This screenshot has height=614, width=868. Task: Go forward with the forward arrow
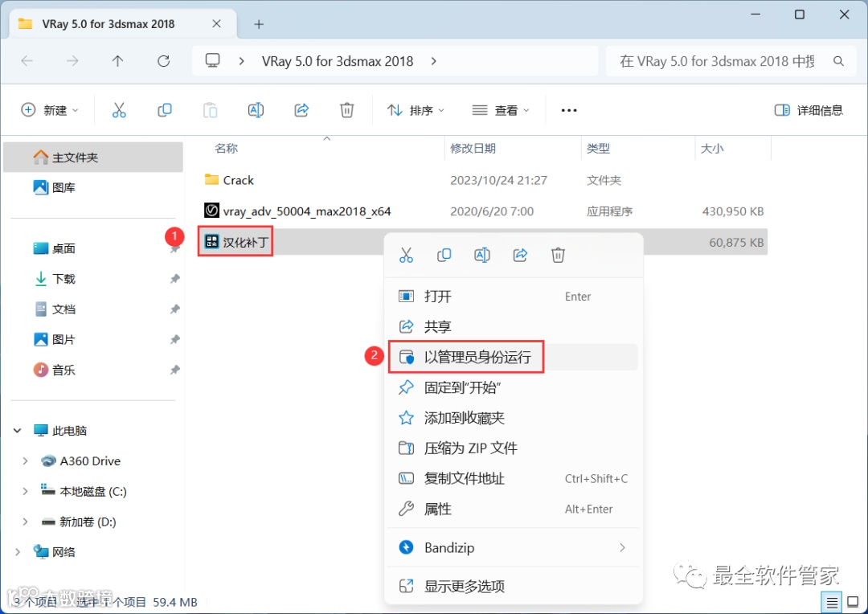(72, 61)
